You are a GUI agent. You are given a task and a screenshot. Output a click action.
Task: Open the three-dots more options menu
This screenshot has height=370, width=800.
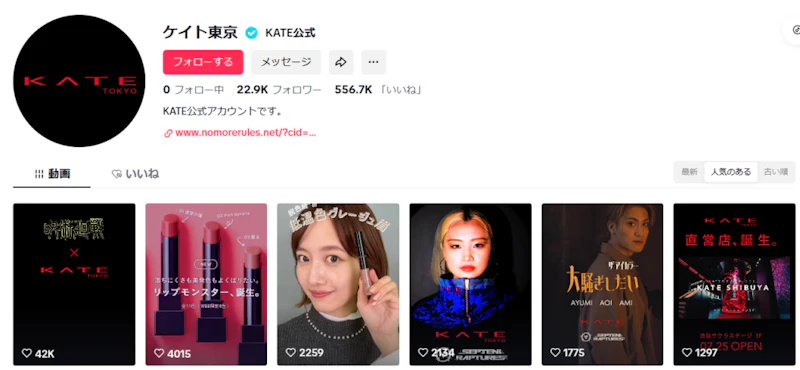click(x=373, y=62)
